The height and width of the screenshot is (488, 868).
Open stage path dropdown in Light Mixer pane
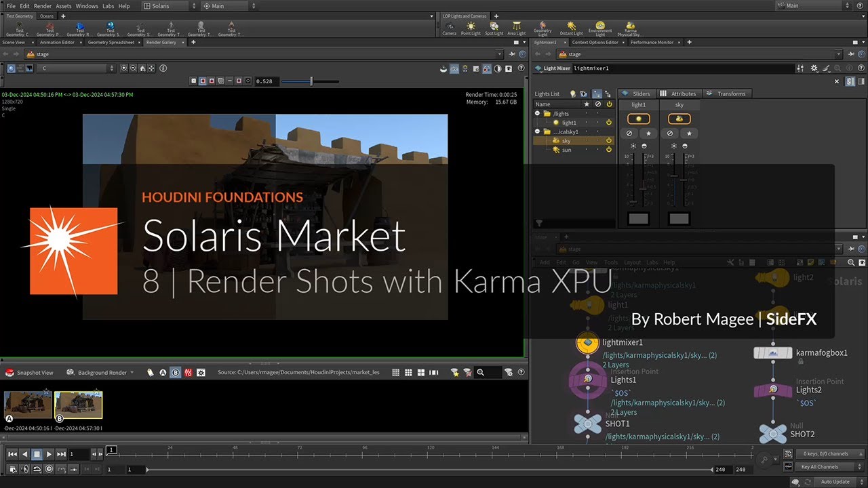click(x=839, y=54)
